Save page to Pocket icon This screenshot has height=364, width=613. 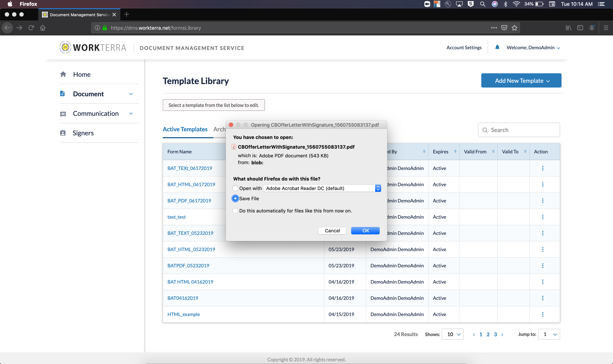504,28
